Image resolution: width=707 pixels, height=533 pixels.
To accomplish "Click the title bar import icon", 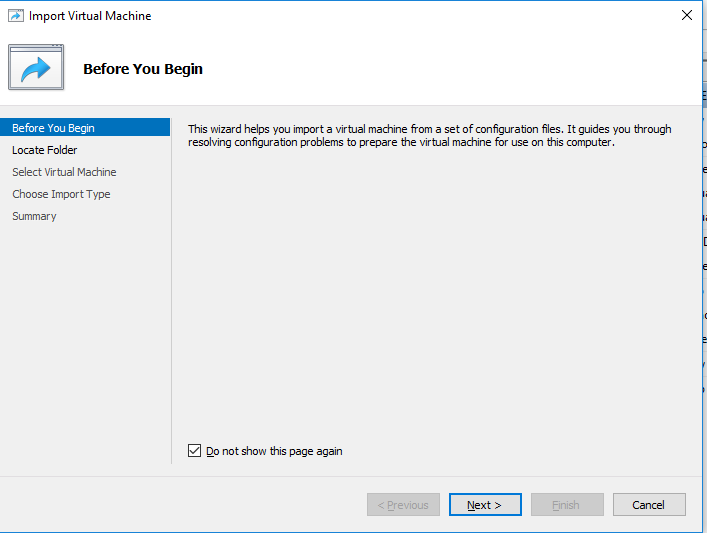I will [16, 16].
